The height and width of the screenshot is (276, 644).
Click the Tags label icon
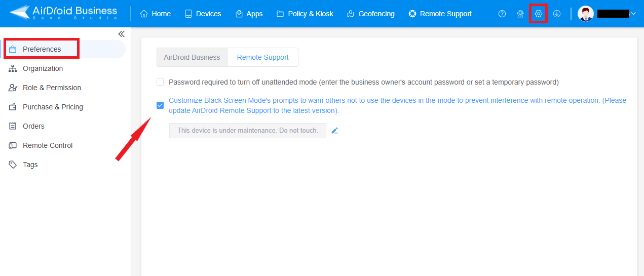13,165
